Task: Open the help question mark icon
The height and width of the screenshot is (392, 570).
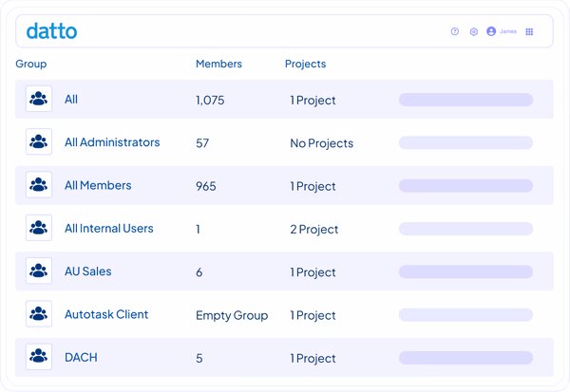Action: click(455, 31)
